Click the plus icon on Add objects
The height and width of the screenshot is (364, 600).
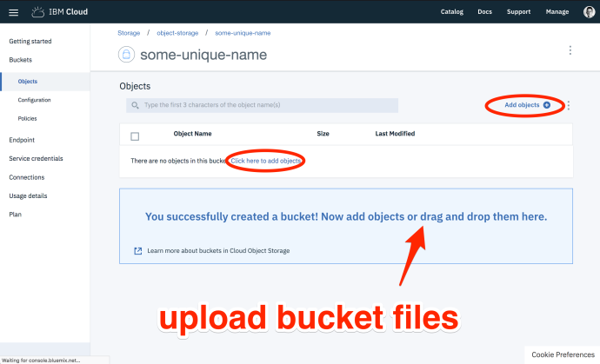coord(547,105)
